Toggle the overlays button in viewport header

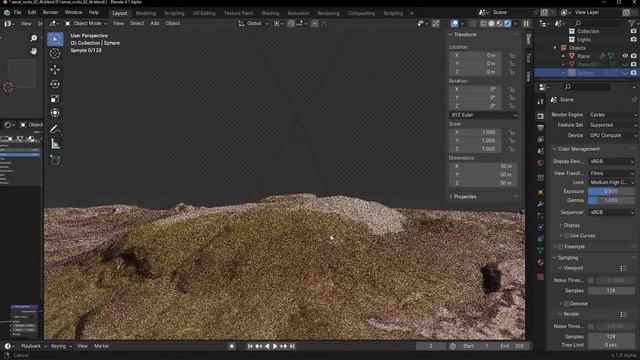coord(454,24)
